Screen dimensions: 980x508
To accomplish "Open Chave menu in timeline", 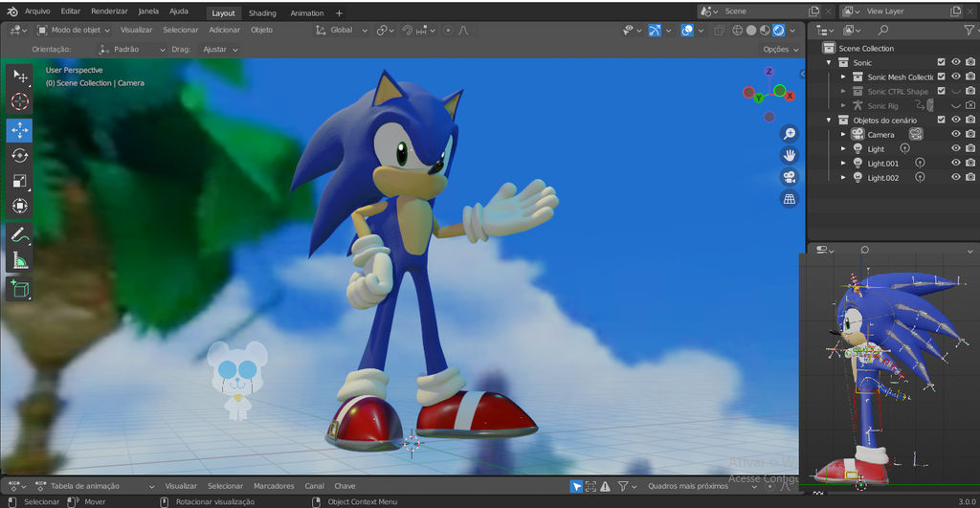I will (345, 486).
